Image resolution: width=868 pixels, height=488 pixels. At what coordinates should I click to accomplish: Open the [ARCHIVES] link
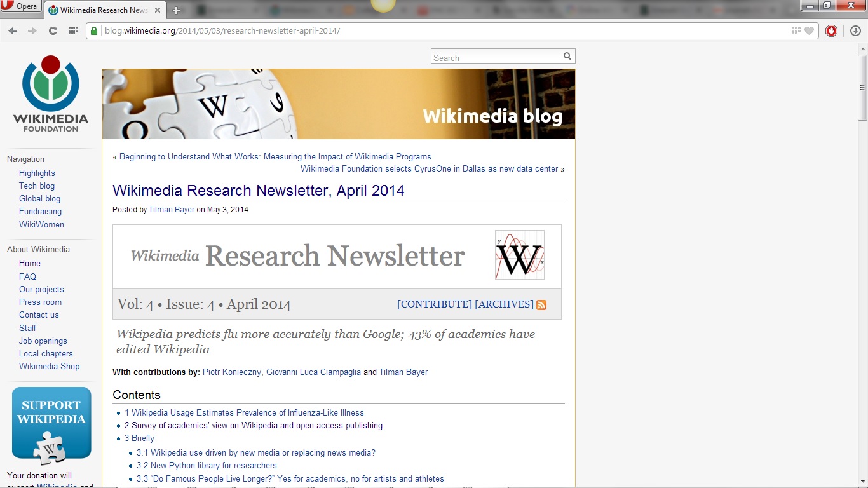(504, 304)
